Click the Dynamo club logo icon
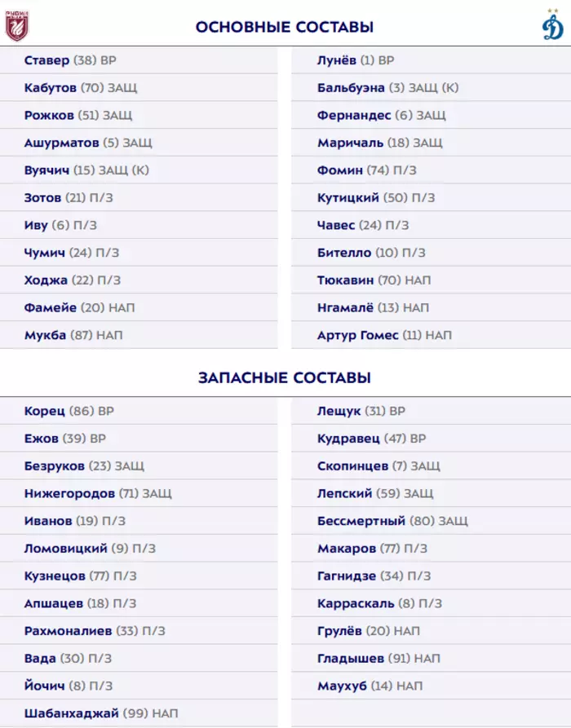 (x=552, y=28)
